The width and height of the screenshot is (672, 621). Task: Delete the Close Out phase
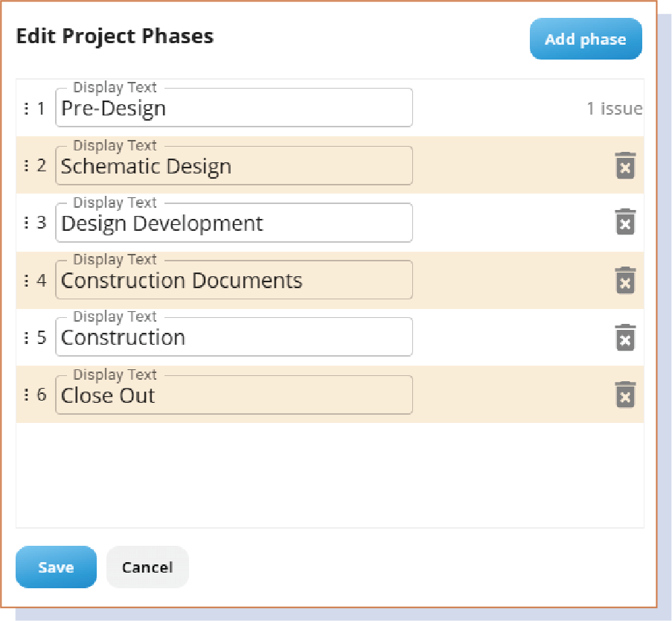pos(625,395)
